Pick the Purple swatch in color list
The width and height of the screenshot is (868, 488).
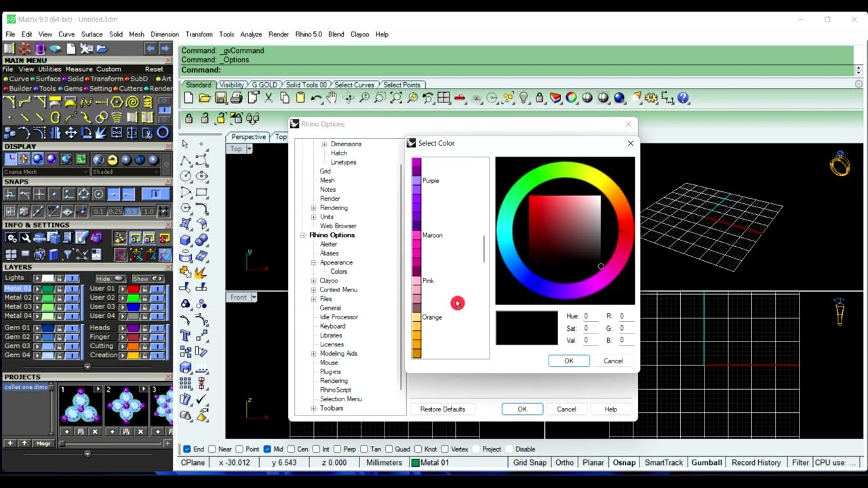[x=416, y=181]
